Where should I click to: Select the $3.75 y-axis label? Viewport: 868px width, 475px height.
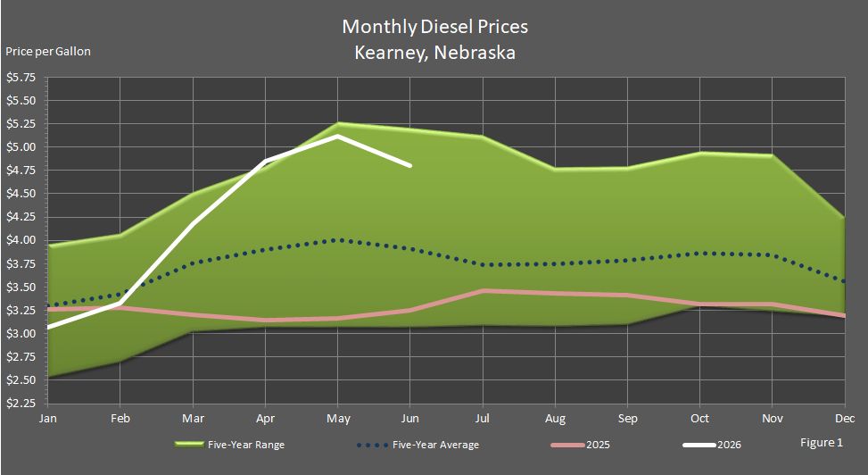pyautogui.click(x=21, y=263)
